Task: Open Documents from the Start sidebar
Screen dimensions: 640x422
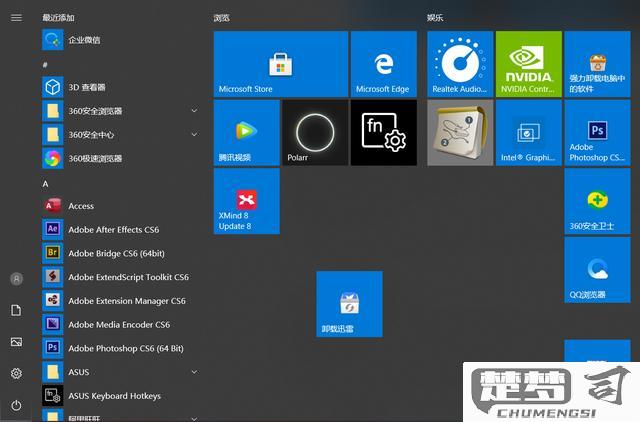Action: 16,310
